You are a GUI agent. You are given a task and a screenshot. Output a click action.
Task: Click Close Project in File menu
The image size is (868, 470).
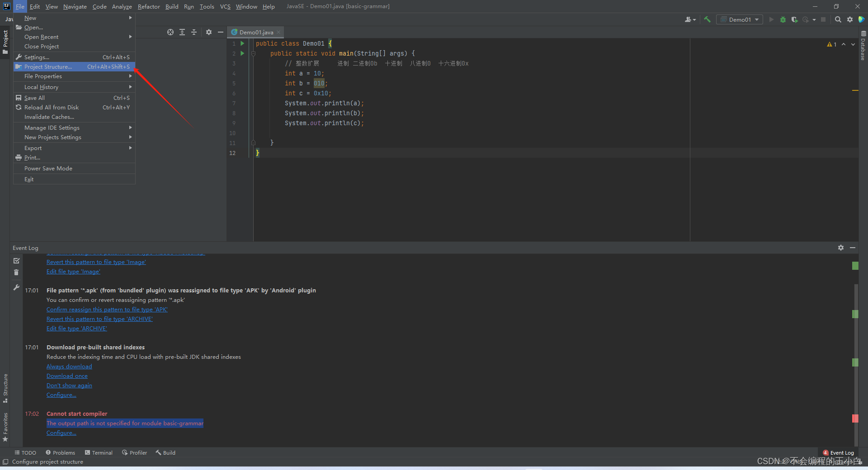[x=75, y=47]
